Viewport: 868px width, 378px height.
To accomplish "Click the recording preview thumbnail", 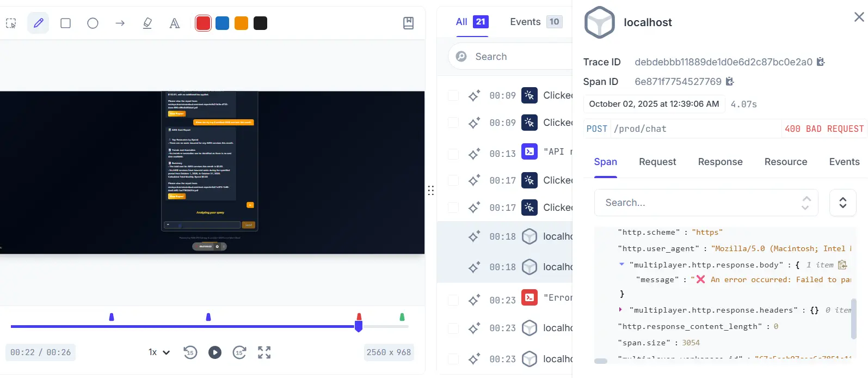I will tap(212, 172).
